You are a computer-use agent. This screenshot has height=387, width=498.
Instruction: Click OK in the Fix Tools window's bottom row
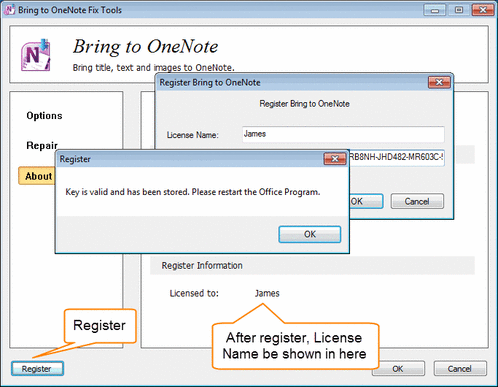[x=398, y=369]
